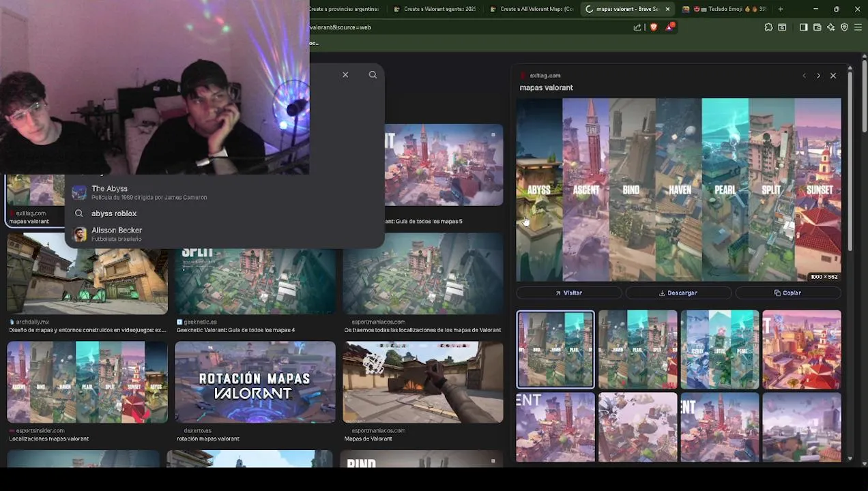Screen dimensions: 868x491
Task: Open first-person knife gameplay image result
Action: (422, 382)
